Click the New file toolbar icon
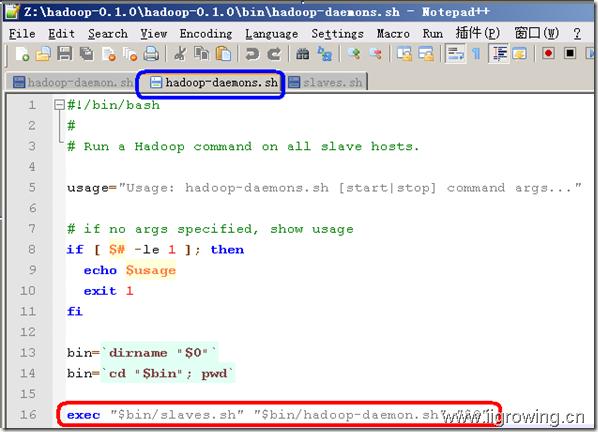This screenshot has width=598, height=432. pos(23,54)
